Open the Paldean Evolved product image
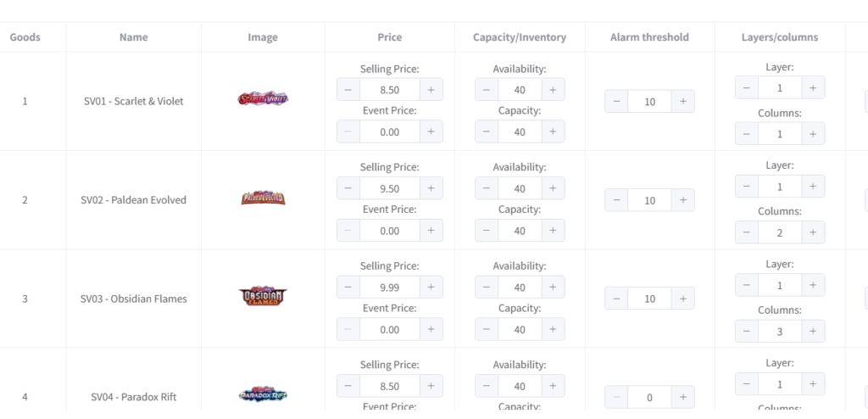 263,198
